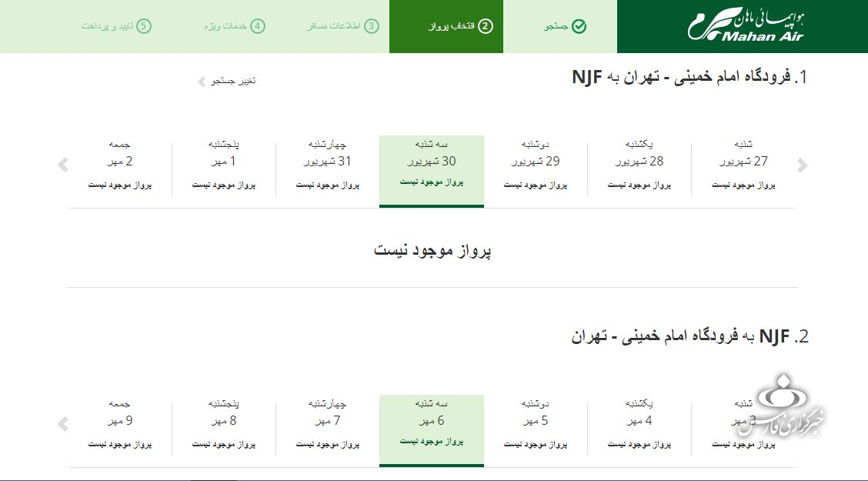Choose outbound date جمعه 2 مهر

pos(120,165)
